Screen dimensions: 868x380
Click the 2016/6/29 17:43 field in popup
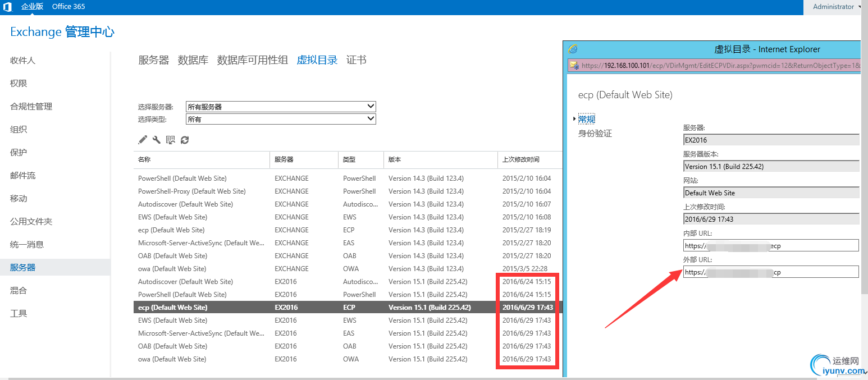click(771, 219)
